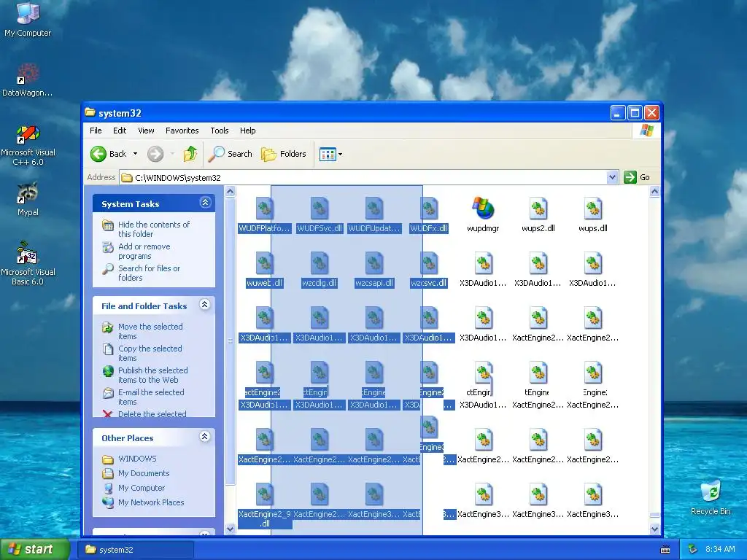
Task: Open the File menu
Action: (x=96, y=131)
